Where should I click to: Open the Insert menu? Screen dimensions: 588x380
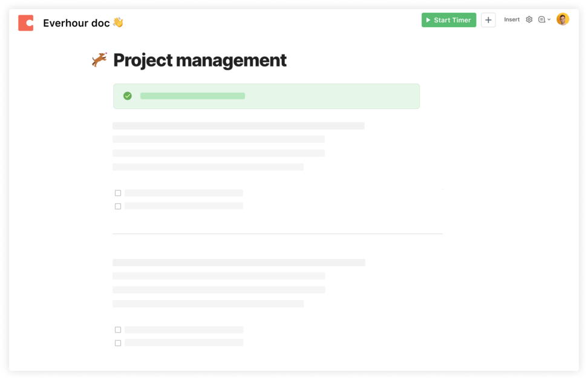point(511,19)
